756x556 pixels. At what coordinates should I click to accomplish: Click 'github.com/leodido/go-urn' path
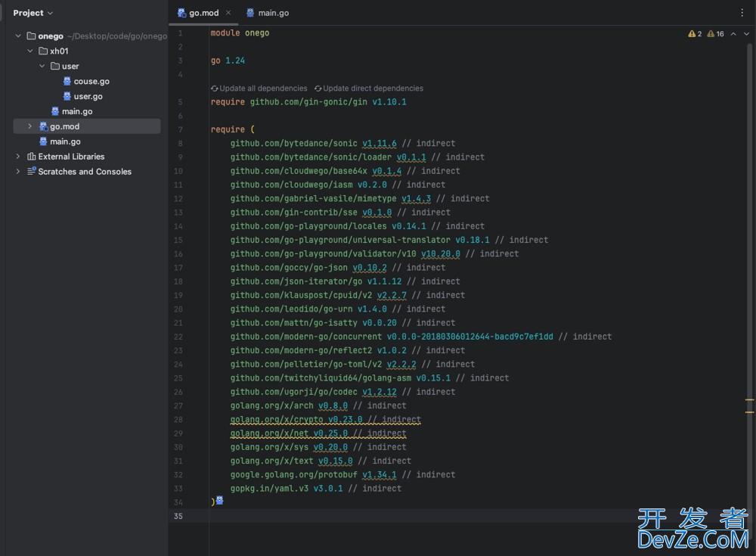pyautogui.click(x=292, y=309)
